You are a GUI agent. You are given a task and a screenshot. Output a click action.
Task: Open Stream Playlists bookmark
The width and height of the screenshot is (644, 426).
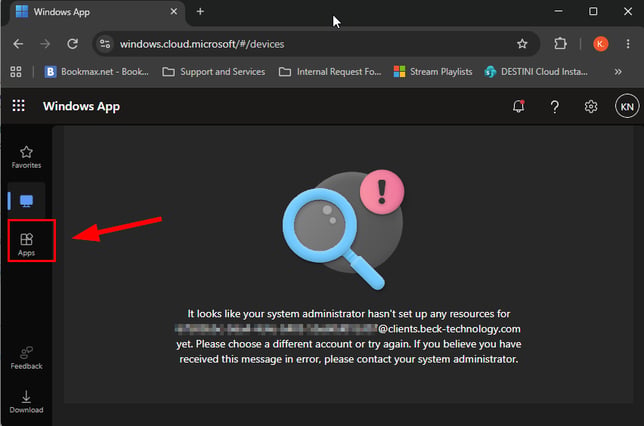433,72
